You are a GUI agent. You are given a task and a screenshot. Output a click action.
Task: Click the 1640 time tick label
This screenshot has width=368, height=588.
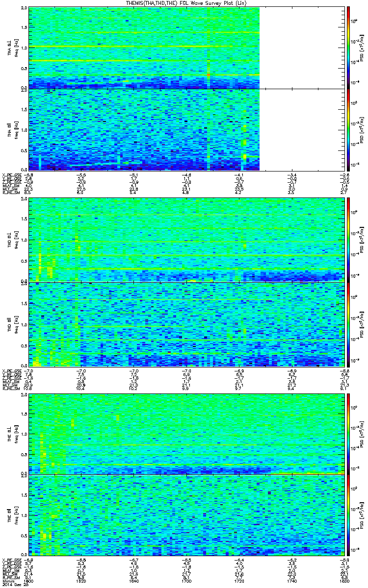click(x=133, y=582)
